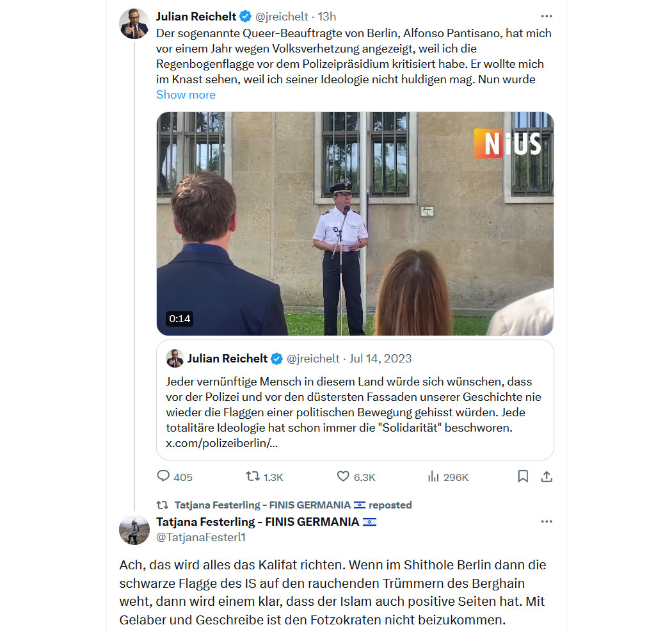Open the @TatjanaFesterl1 handle link
Image resolution: width=672 pixels, height=634 pixels.
point(200,537)
